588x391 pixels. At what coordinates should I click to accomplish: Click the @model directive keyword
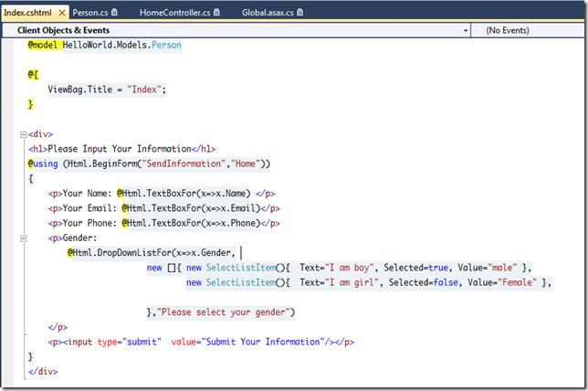[43, 45]
